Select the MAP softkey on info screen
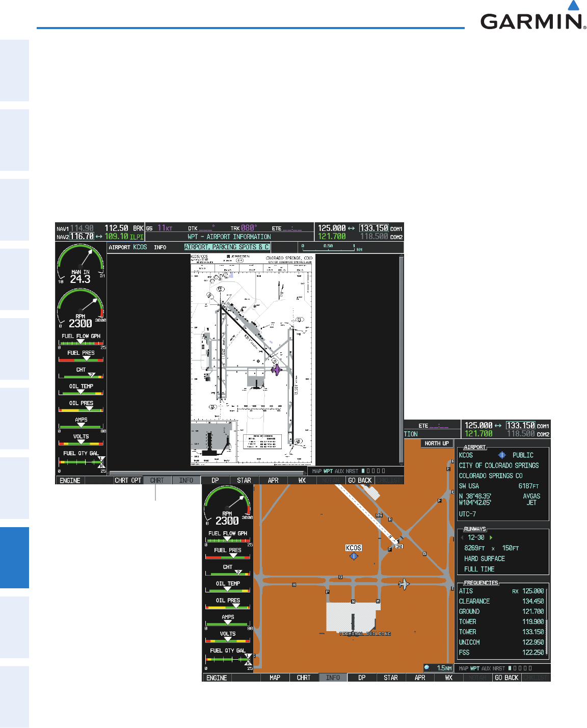Image resolution: width=587 pixels, height=728 pixels. (x=275, y=678)
